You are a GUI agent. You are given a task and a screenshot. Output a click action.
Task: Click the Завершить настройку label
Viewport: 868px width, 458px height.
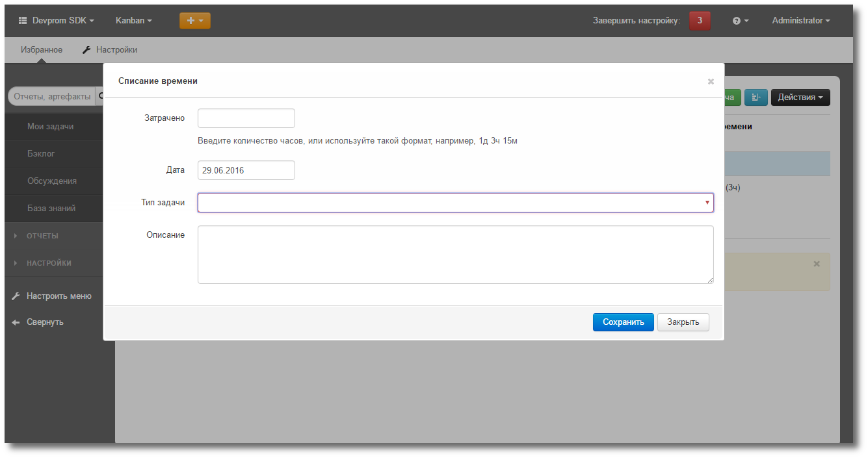click(637, 21)
